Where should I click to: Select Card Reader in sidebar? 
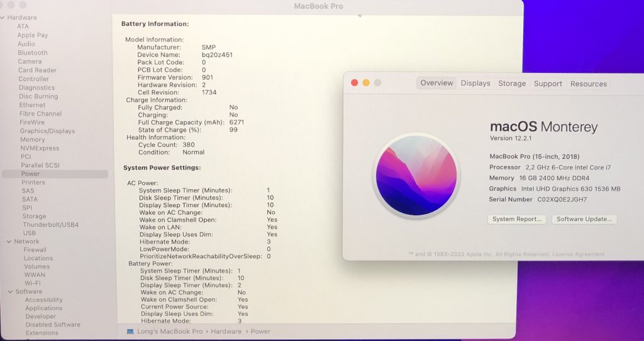(37, 70)
